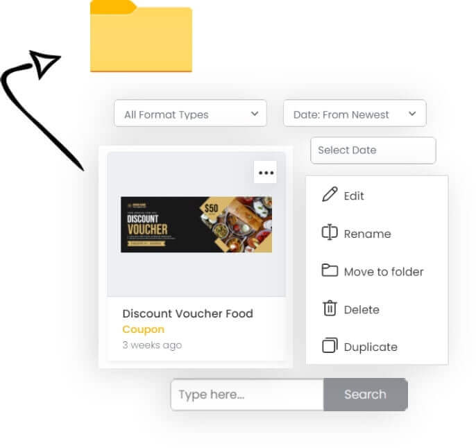Click the pencil Edit icon

click(330, 194)
